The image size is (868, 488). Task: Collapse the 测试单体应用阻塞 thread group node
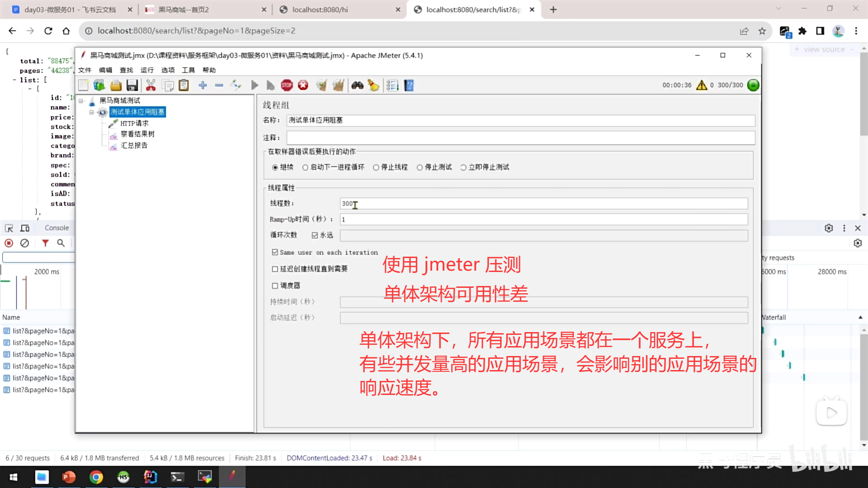point(91,112)
